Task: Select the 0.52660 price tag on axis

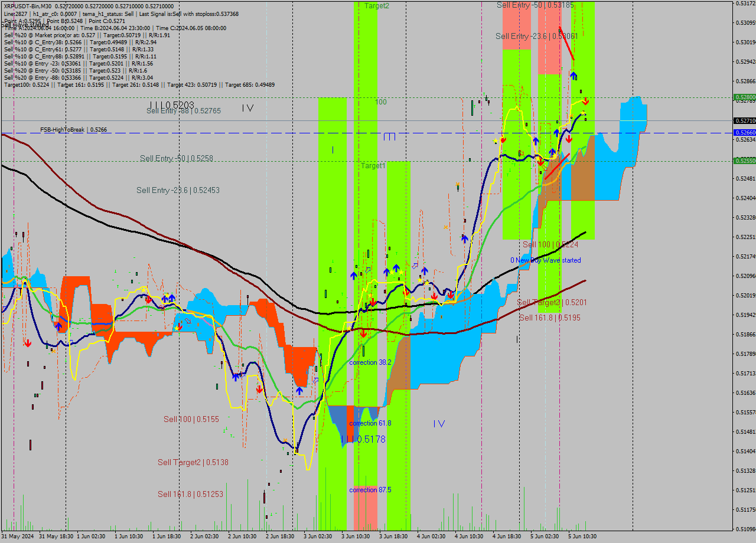Action: pos(744,133)
